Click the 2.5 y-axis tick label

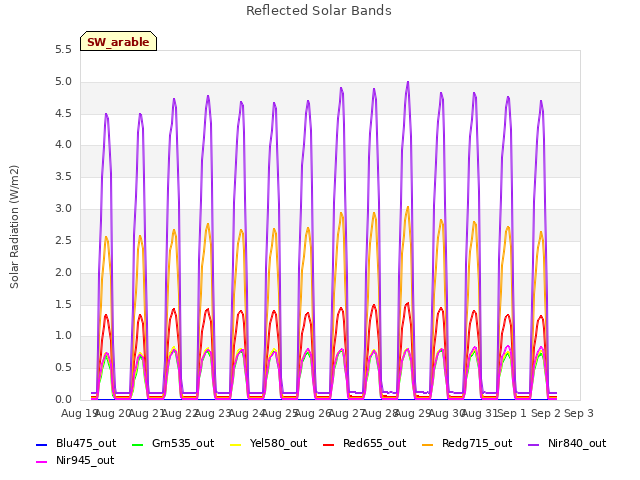(x=63, y=240)
